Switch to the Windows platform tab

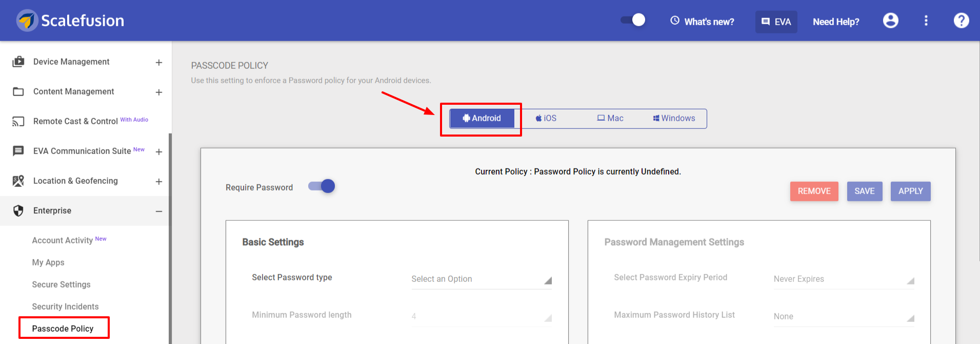(674, 118)
